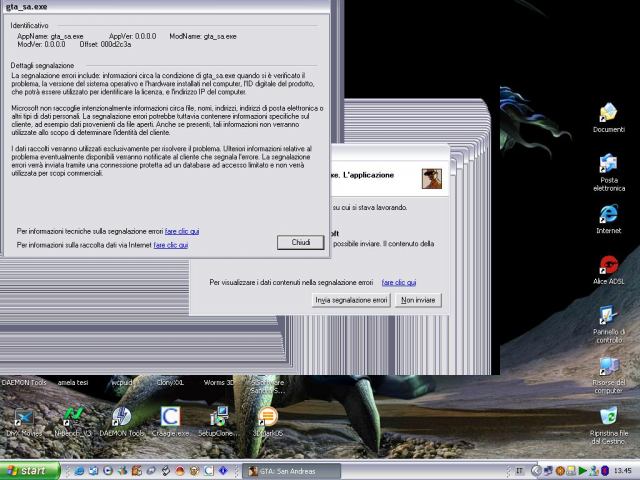Open the N-Bench V3 desktop shortcut
Screen dimensions: 640x480
[73, 422]
